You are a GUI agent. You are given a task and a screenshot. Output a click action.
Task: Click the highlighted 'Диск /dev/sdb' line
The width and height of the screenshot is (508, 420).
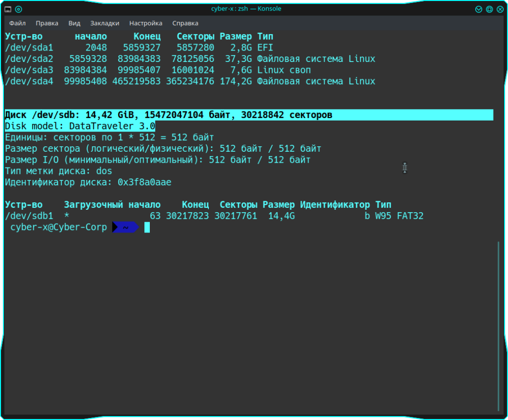[x=169, y=115]
